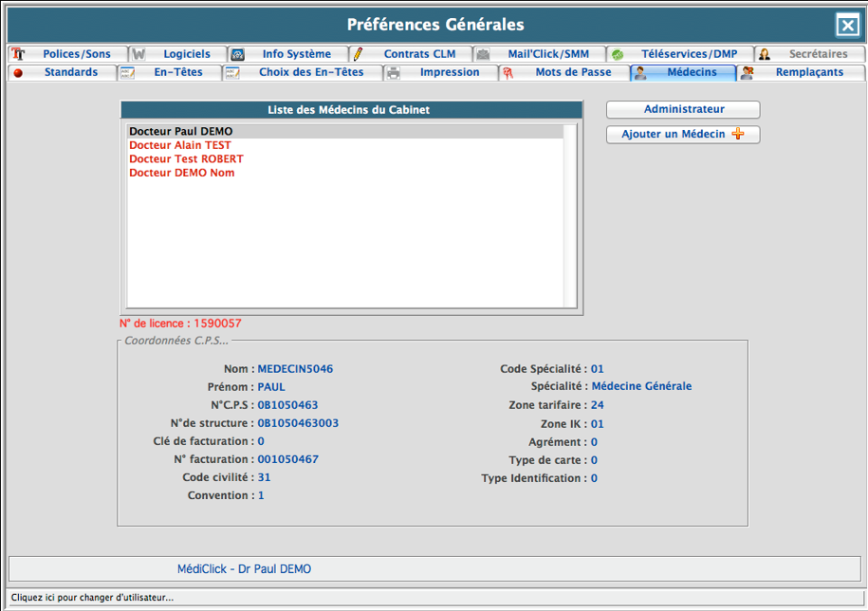Switch to the Logiciels tab
Viewport: 868px width, 611px height.
coord(186,54)
